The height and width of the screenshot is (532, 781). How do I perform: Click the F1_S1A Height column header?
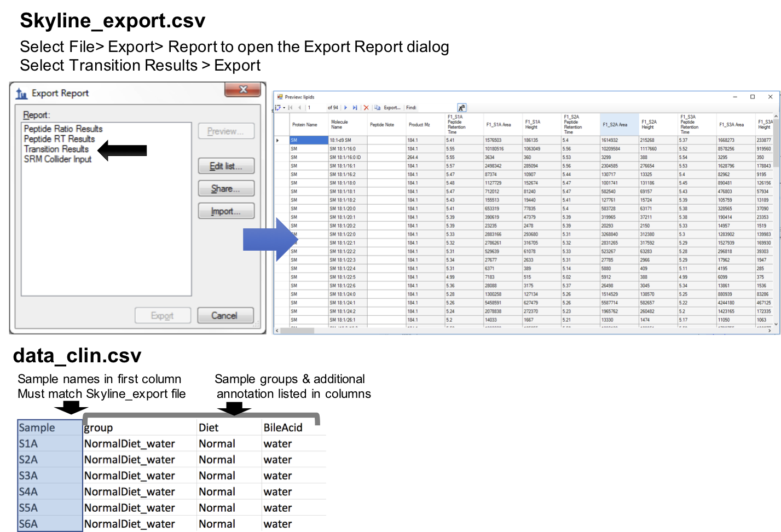coord(542,125)
